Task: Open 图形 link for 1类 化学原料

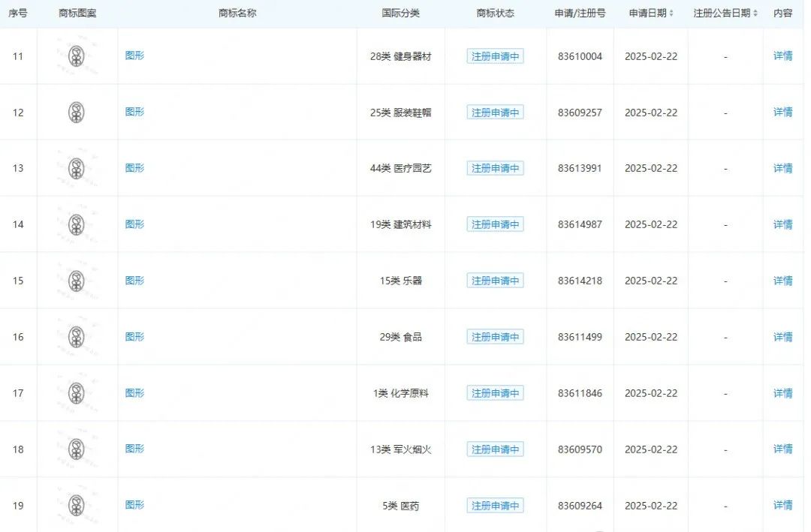Action: (x=134, y=393)
